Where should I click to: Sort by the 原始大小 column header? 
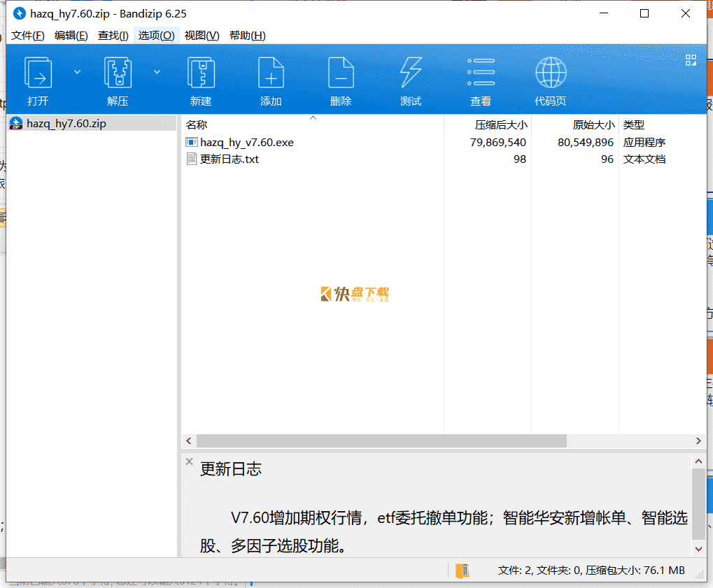(593, 125)
